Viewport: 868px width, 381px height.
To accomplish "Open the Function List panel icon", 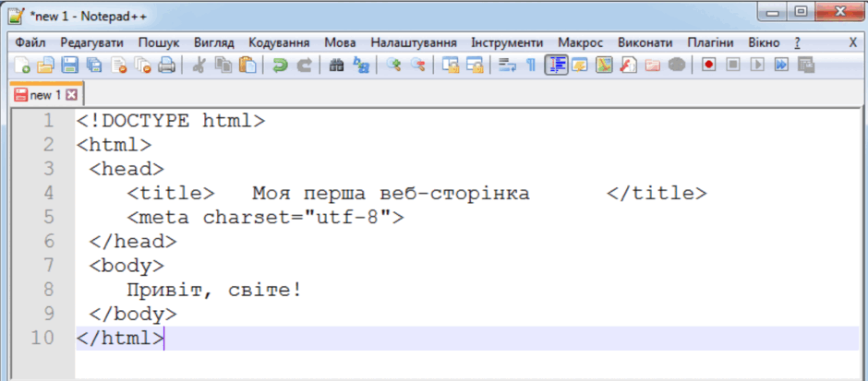I will tap(628, 65).
